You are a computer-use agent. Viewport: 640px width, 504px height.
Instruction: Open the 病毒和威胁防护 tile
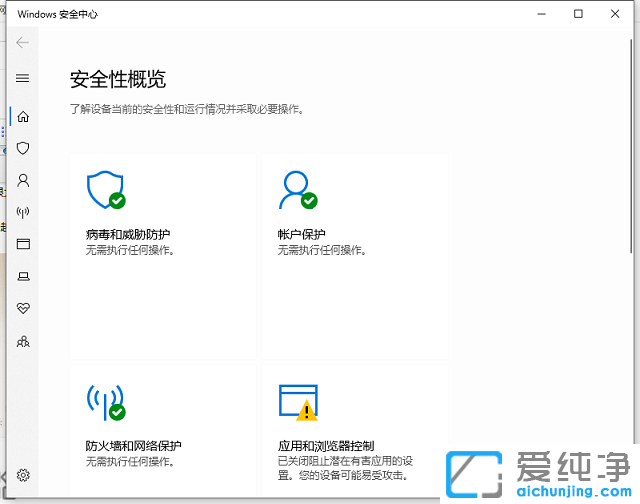coord(163,255)
